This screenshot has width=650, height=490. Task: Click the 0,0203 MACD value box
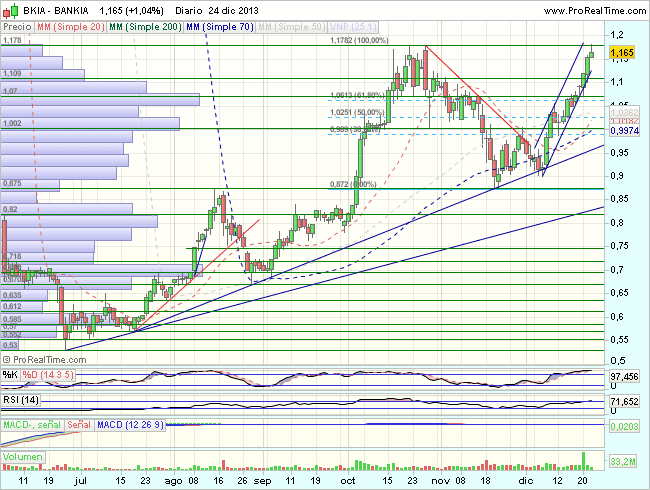(x=624, y=426)
